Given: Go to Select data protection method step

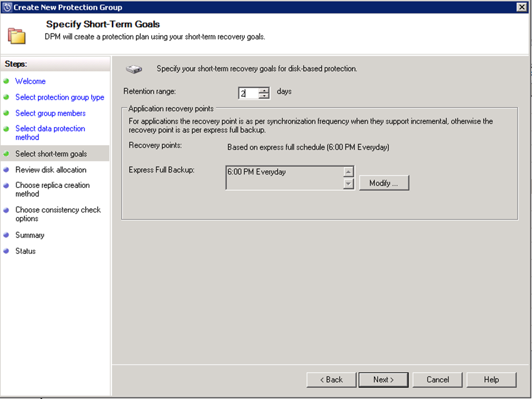Looking at the screenshot, I should pos(50,133).
